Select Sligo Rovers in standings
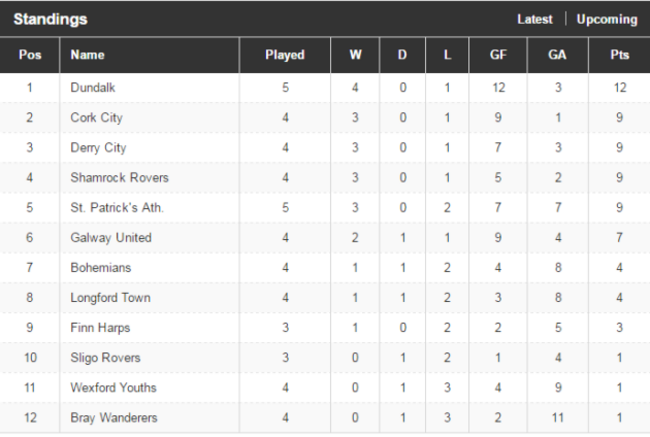The height and width of the screenshot is (437, 650). click(105, 357)
